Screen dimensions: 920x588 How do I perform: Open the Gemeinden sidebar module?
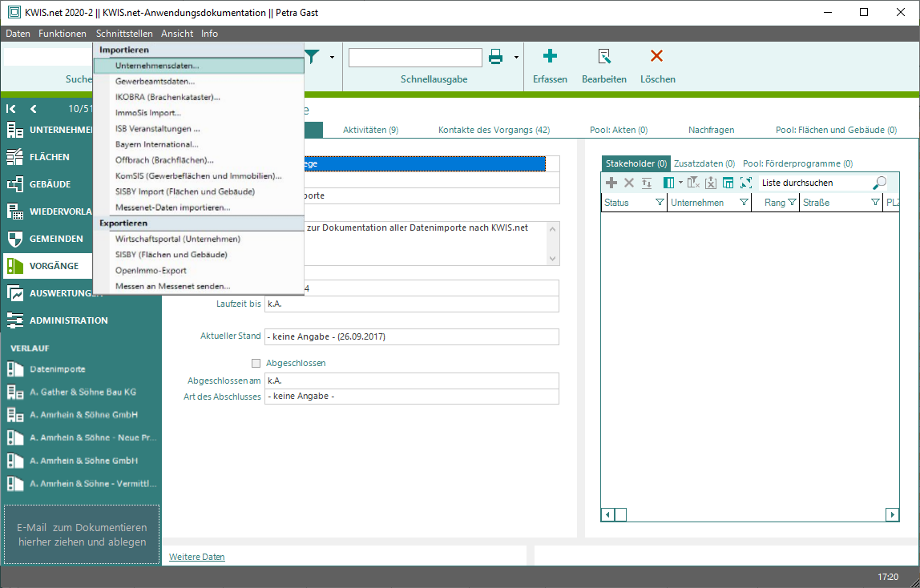[47, 239]
